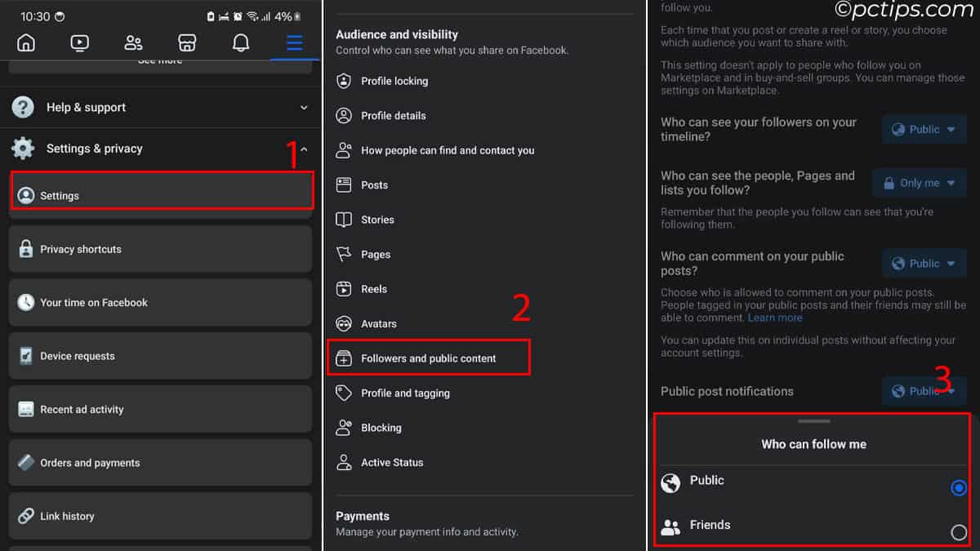Click the Device requests icon

click(x=26, y=356)
